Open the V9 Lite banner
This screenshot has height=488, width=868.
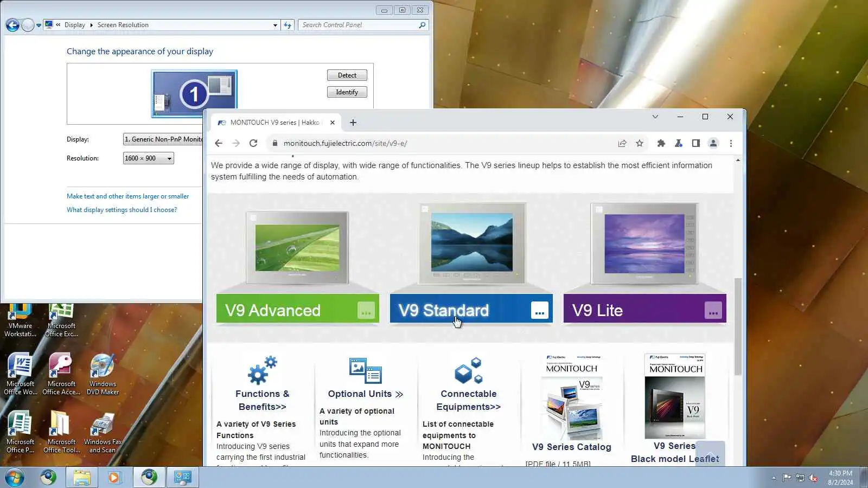pyautogui.click(x=644, y=309)
